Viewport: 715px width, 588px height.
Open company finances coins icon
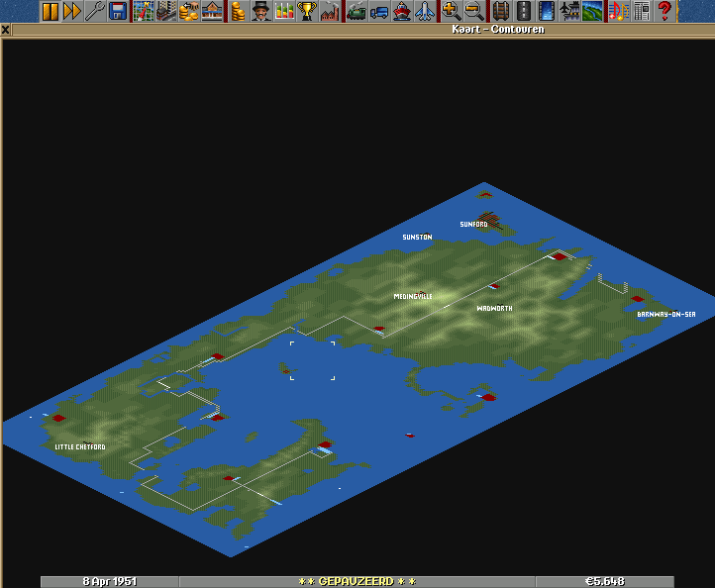click(238, 11)
